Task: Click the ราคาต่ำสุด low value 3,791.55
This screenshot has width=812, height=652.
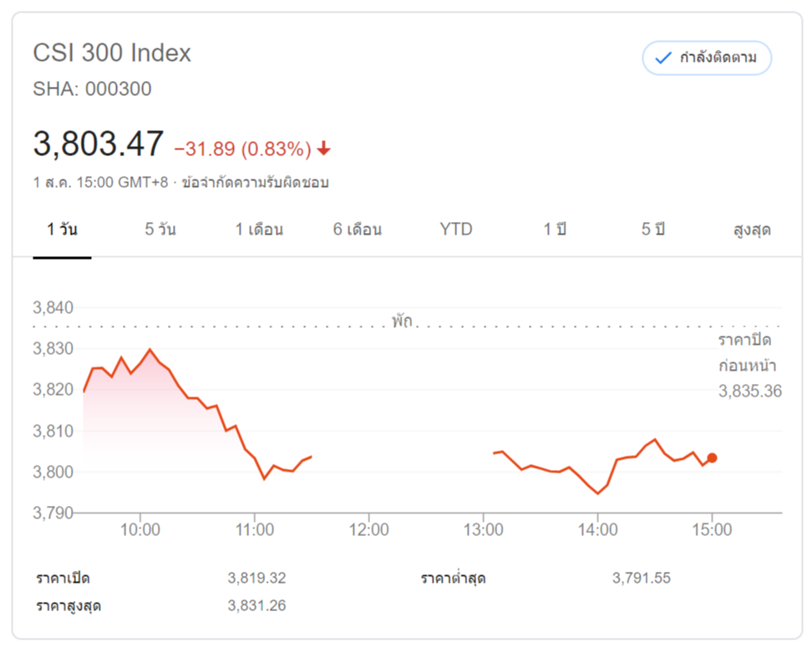Action: (641, 578)
